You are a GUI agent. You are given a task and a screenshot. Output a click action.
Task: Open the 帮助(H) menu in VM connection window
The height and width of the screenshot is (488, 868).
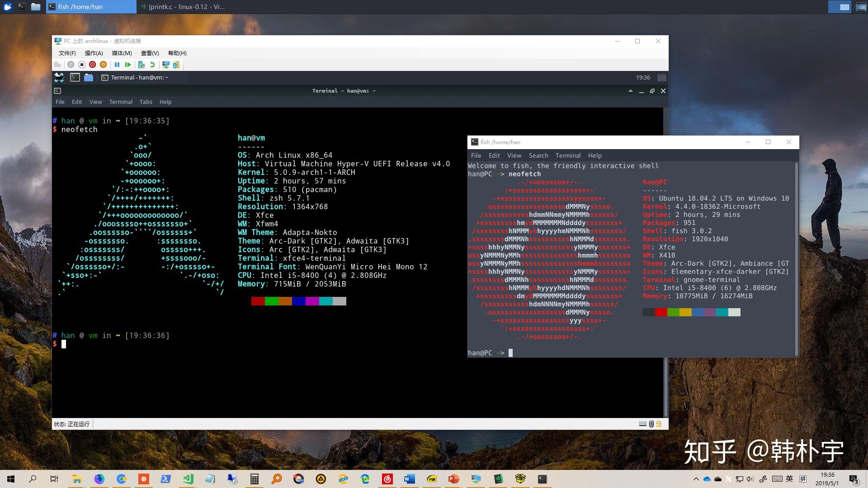tap(177, 53)
